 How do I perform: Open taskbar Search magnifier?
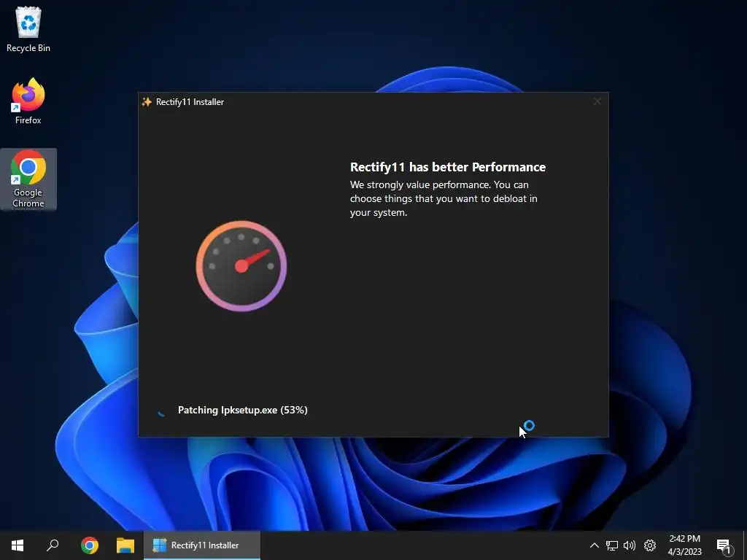click(x=53, y=545)
